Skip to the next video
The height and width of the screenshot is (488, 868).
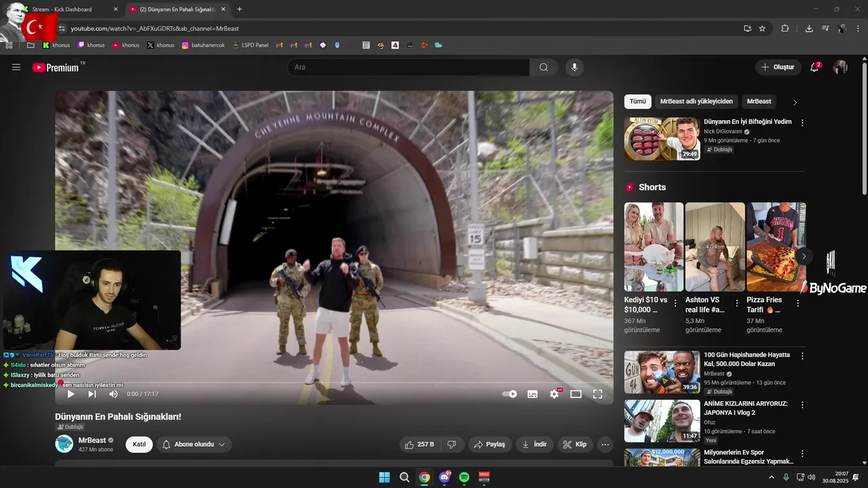pos(92,394)
